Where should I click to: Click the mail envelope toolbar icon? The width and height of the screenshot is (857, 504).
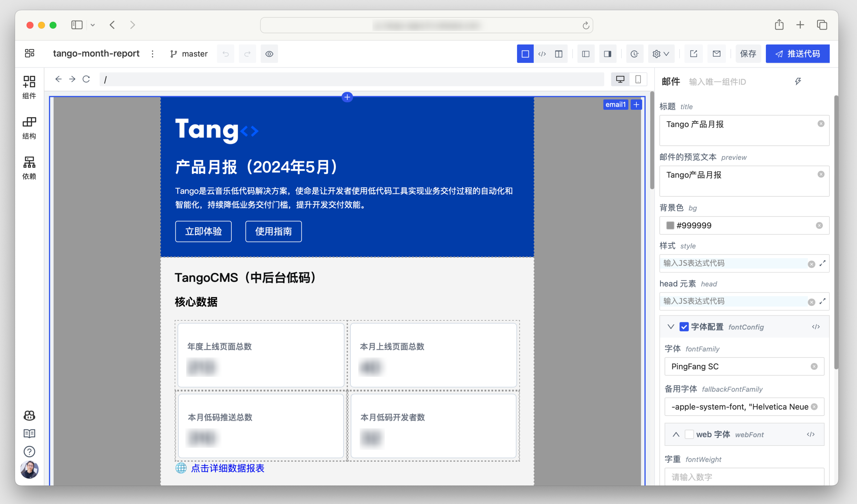(x=716, y=54)
